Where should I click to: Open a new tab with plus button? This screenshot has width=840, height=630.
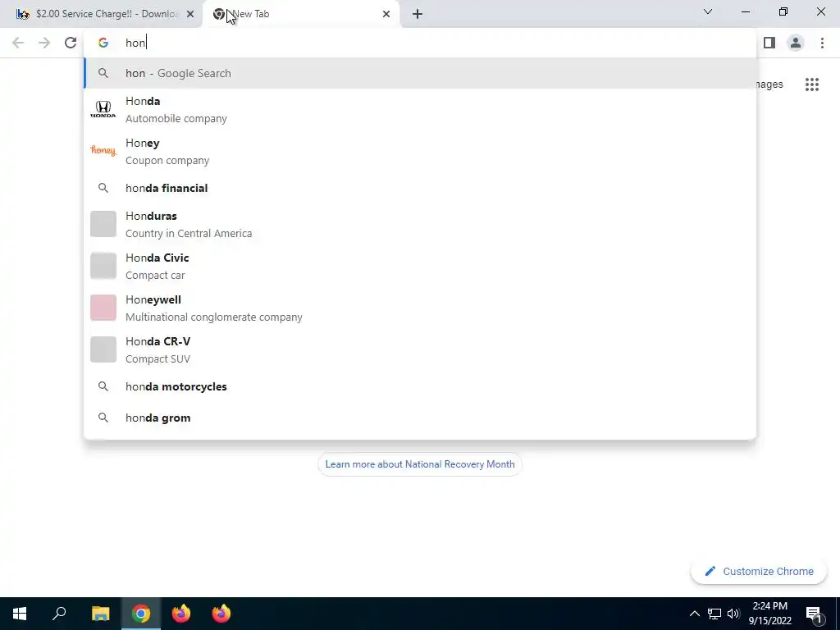[418, 14]
